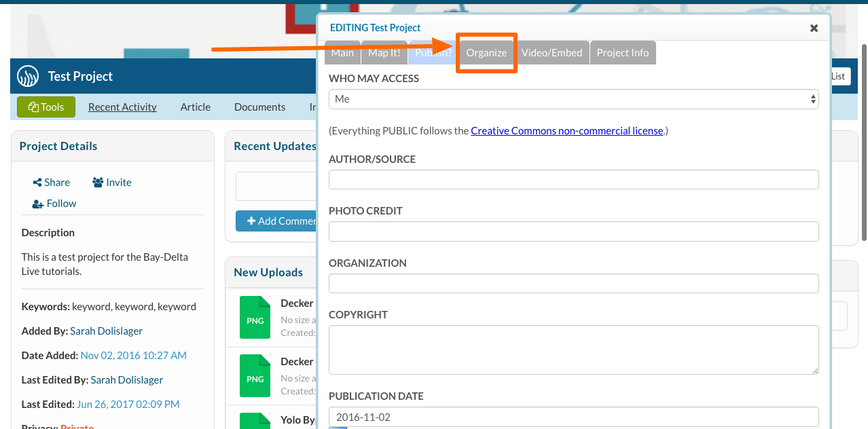Click the first Decker PNG file icon
Screen dimensions: 868x429
[255, 318]
